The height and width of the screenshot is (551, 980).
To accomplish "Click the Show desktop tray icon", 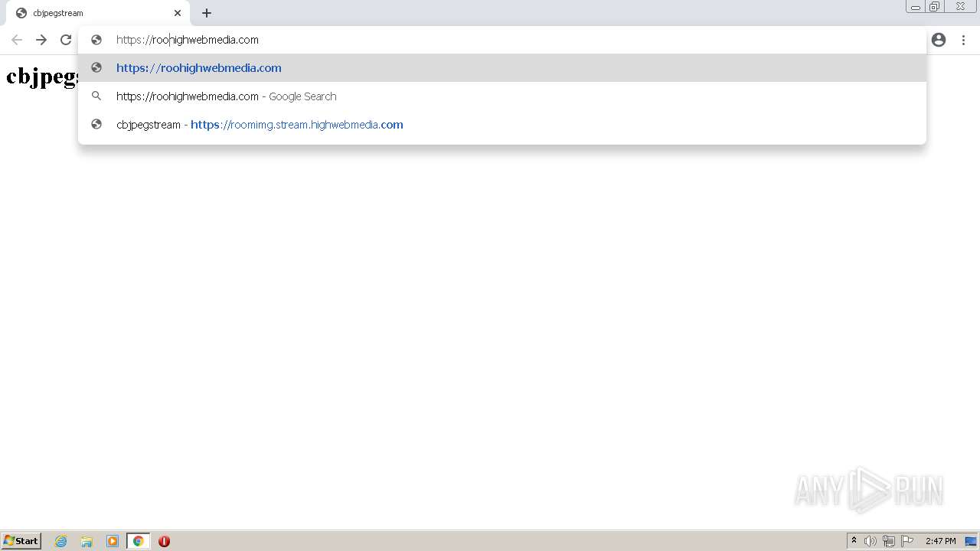I will (x=971, y=541).
